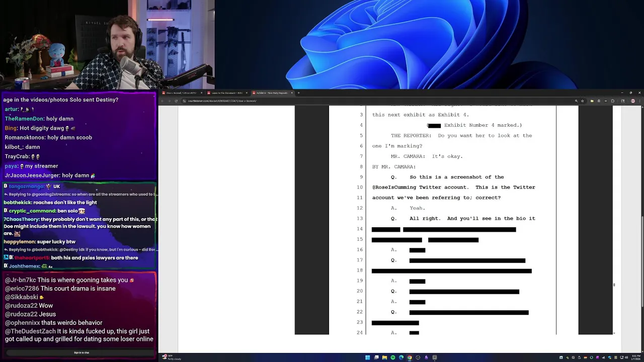Click username 'Romanoktonos' in chat
The height and width of the screenshot is (362, 644).
pyautogui.click(x=25, y=137)
